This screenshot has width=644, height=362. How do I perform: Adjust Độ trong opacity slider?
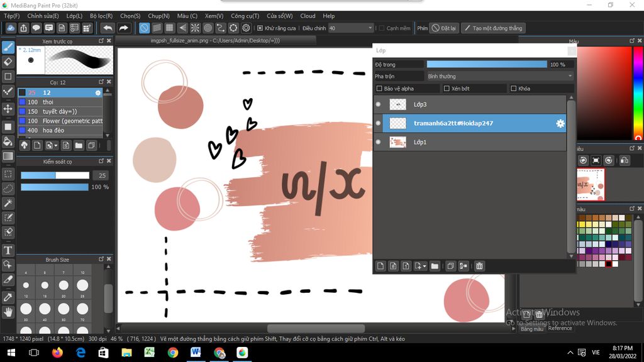487,65
